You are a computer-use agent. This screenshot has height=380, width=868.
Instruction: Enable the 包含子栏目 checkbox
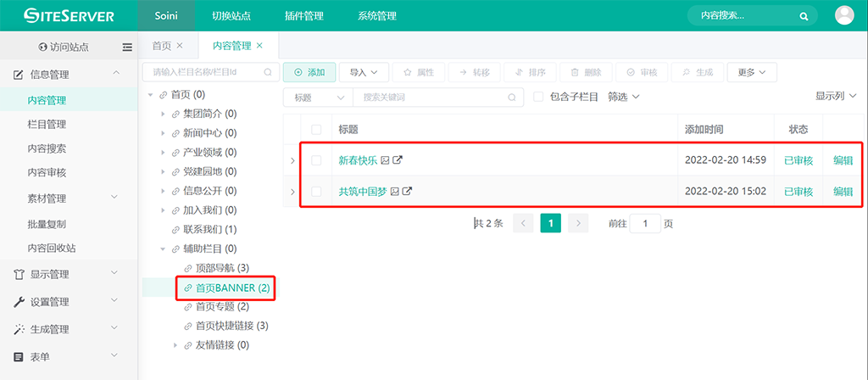538,98
